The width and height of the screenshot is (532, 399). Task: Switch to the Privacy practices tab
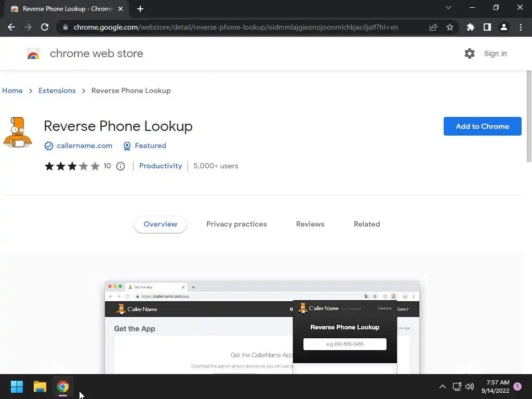click(236, 224)
